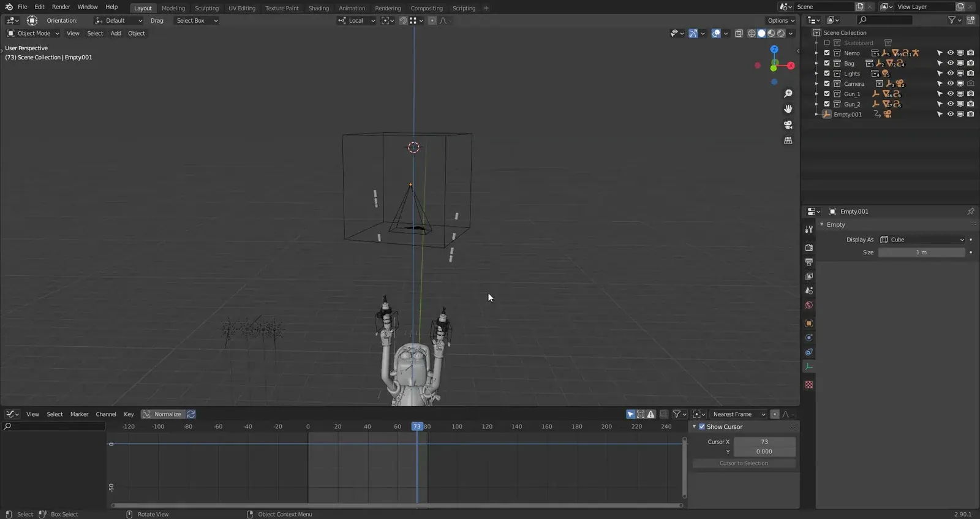980x519 pixels.
Task: Toggle gizmo visibility button
Action: coord(693,33)
